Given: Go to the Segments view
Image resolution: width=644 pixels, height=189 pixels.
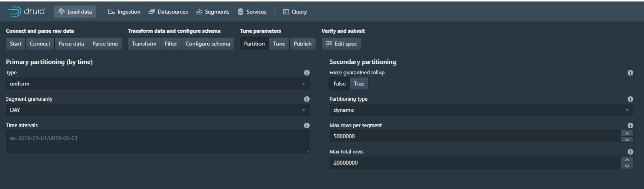Looking at the screenshot, I should click(x=213, y=12).
